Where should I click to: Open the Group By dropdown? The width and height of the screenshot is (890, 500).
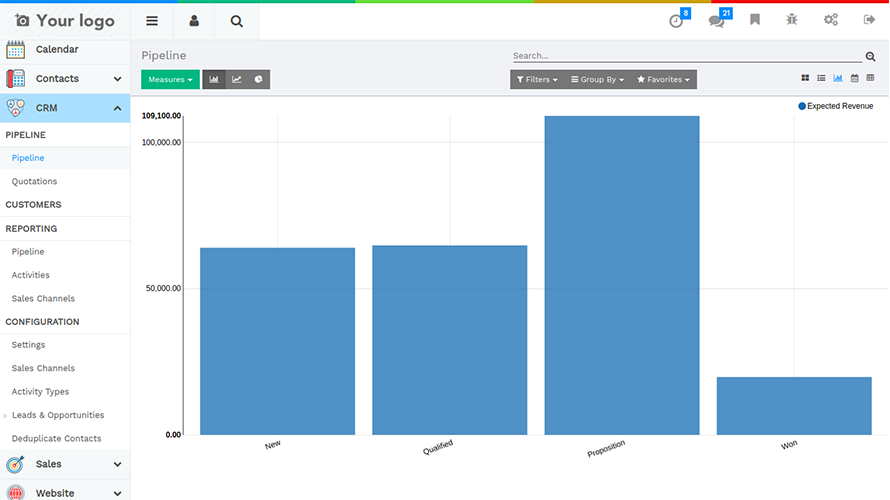point(597,79)
